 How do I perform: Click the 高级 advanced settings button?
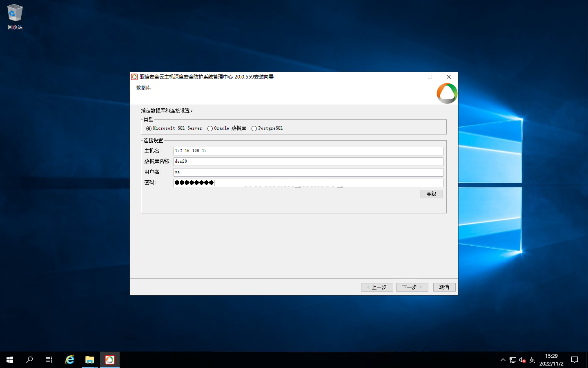[x=432, y=194]
